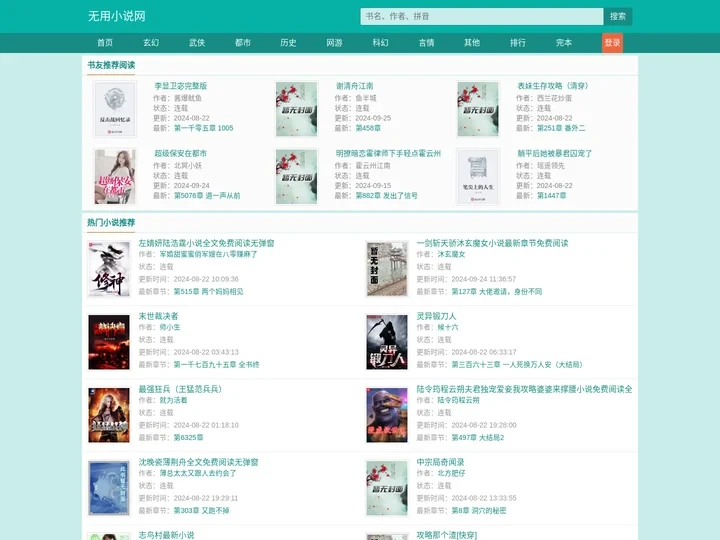
Task: Open title 左婧妍陆浩霆小说全文免费阅读无弹窗
Action: pyautogui.click(x=206, y=243)
